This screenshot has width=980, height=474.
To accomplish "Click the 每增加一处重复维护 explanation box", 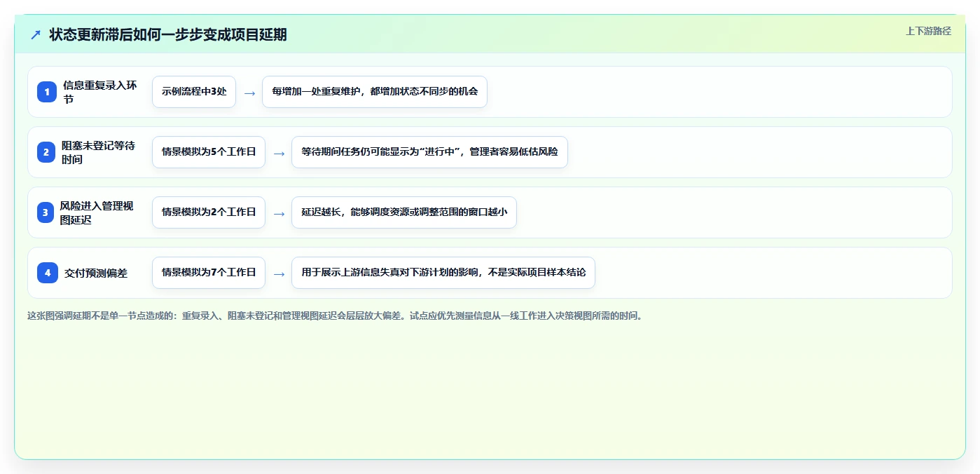I will (x=375, y=92).
